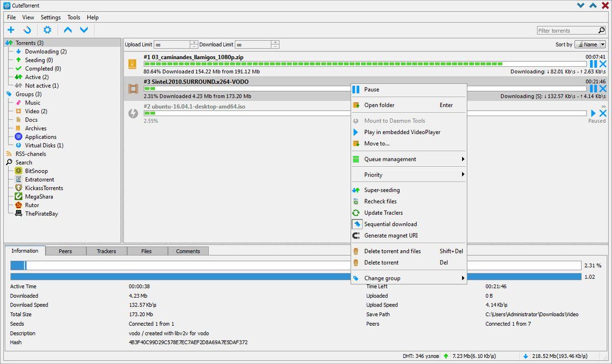Screen dimensions: 612x364
Task: Choose Open folder in the context menu
Action: [409, 106]
